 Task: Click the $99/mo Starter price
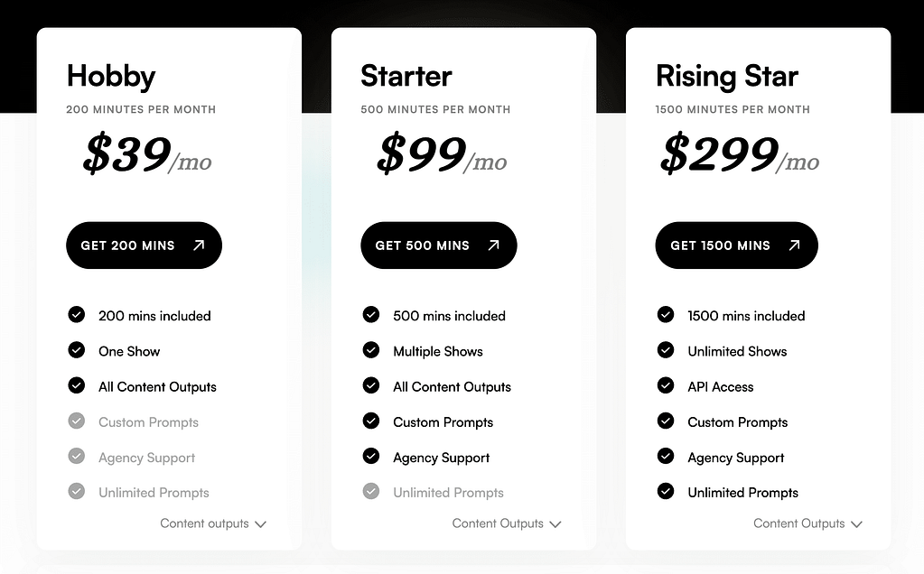(442, 154)
